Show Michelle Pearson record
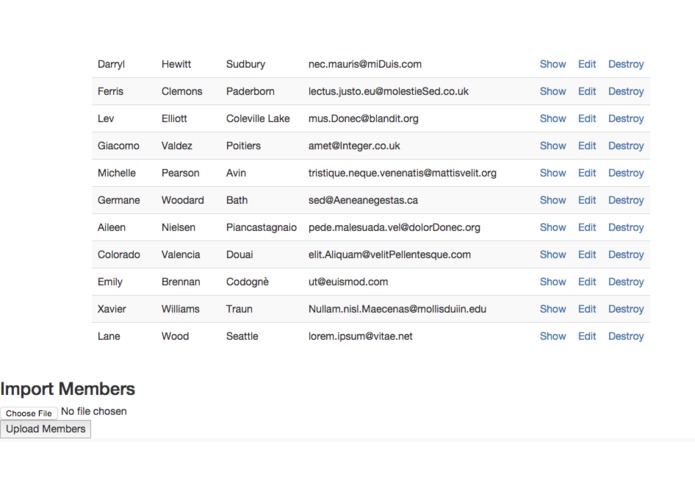 [553, 173]
